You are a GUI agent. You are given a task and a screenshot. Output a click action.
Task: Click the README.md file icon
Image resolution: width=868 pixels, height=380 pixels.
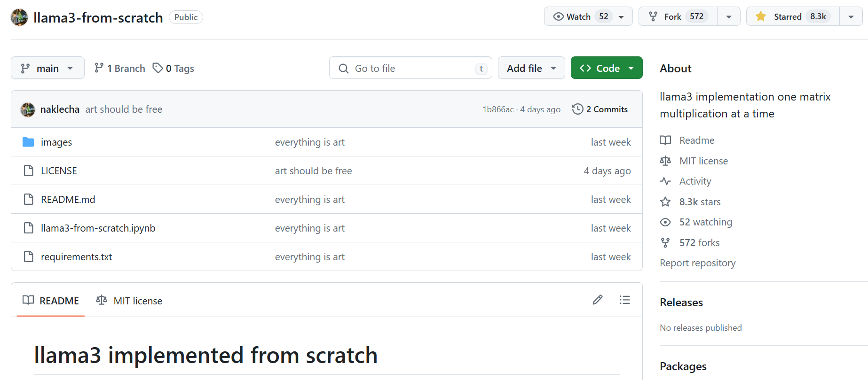pos(29,199)
